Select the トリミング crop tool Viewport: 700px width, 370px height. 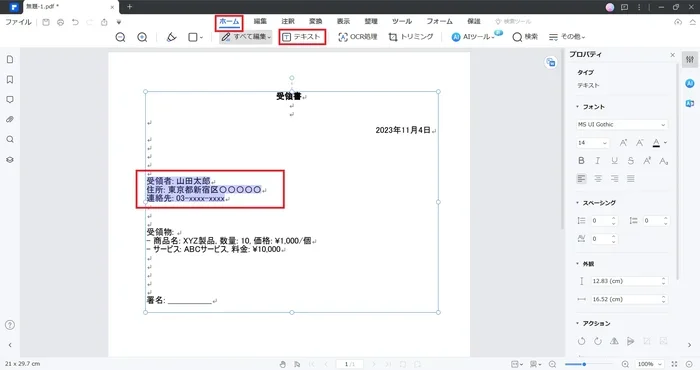point(411,37)
